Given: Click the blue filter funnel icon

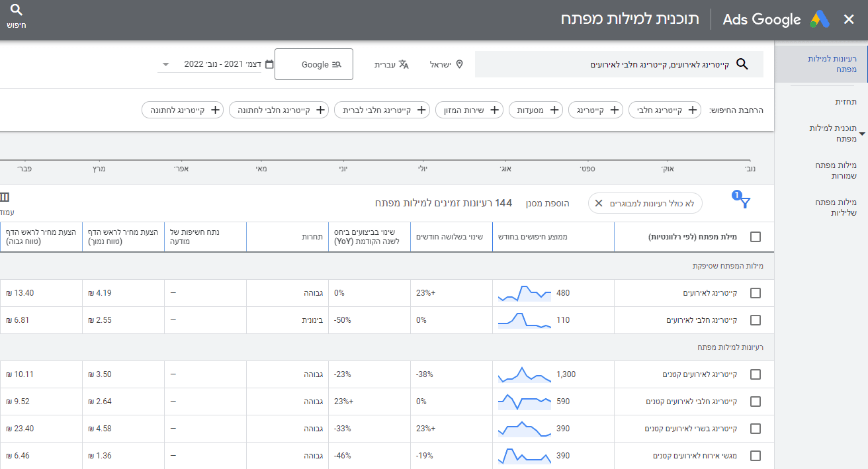Looking at the screenshot, I should [745, 203].
